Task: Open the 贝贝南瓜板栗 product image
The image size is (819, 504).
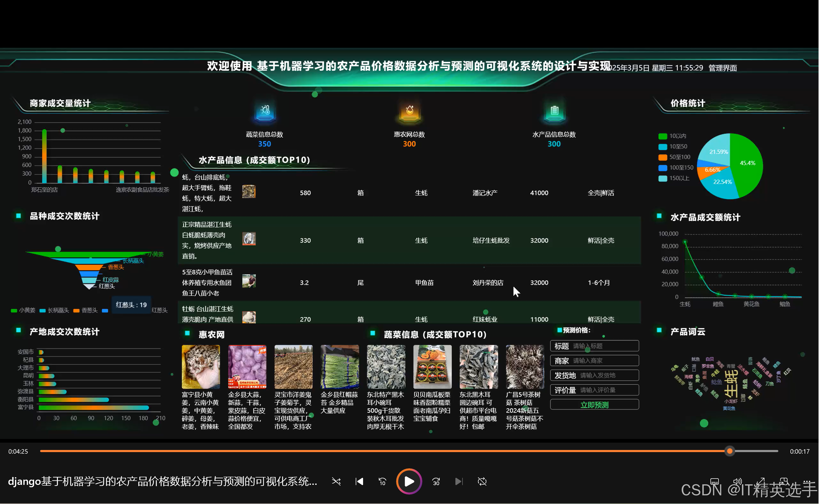Action: tap(433, 367)
